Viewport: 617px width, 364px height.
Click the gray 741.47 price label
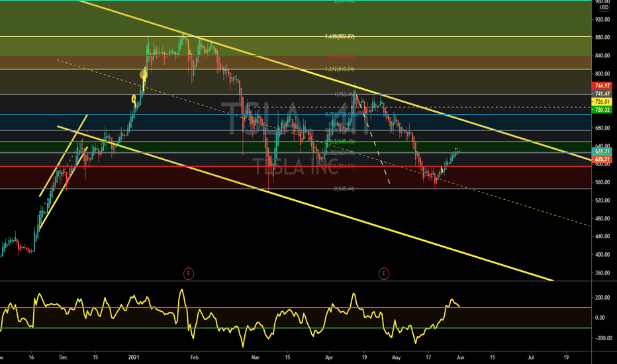tap(602, 94)
